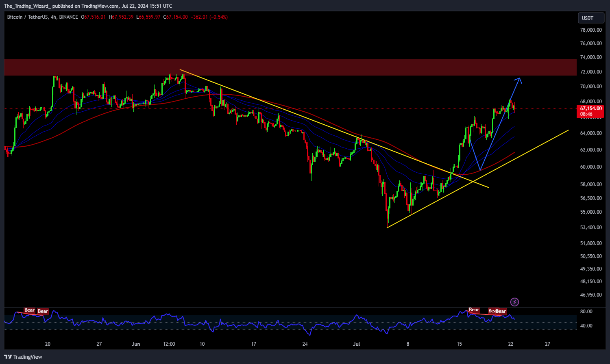Click the 51,800.00 price axis label
The width and height of the screenshot is (610, 364).
click(591, 243)
